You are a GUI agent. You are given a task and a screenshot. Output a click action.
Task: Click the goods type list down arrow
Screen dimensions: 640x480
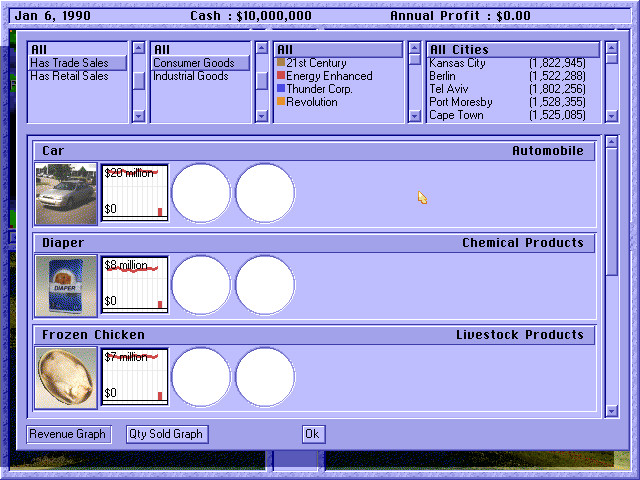pos(261,116)
